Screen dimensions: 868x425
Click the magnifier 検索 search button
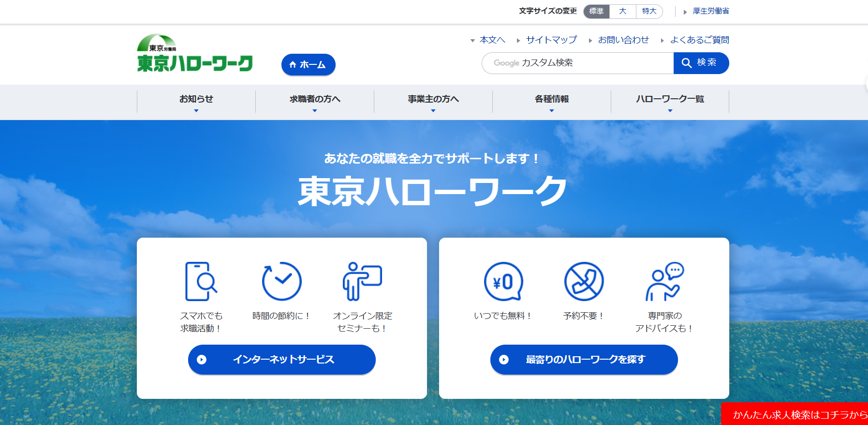(x=701, y=63)
